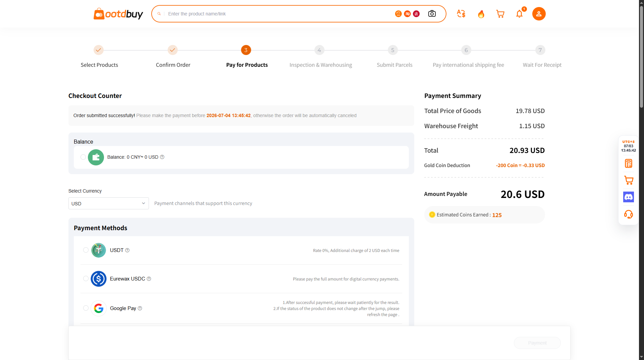Click the Total 20.93 USD value
Screen dimensions: 644x360
coord(527,151)
